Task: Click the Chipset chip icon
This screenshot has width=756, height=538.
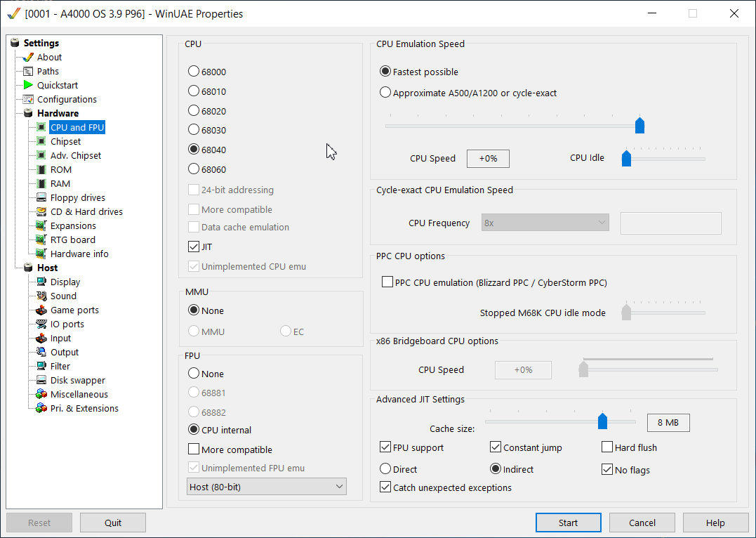Action: pos(41,141)
